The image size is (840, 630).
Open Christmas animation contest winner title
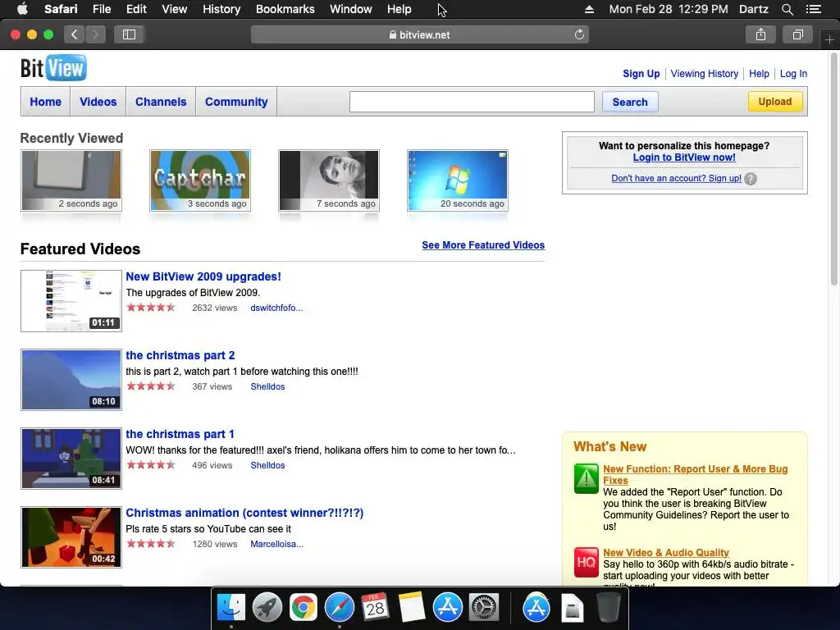[x=244, y=514]
